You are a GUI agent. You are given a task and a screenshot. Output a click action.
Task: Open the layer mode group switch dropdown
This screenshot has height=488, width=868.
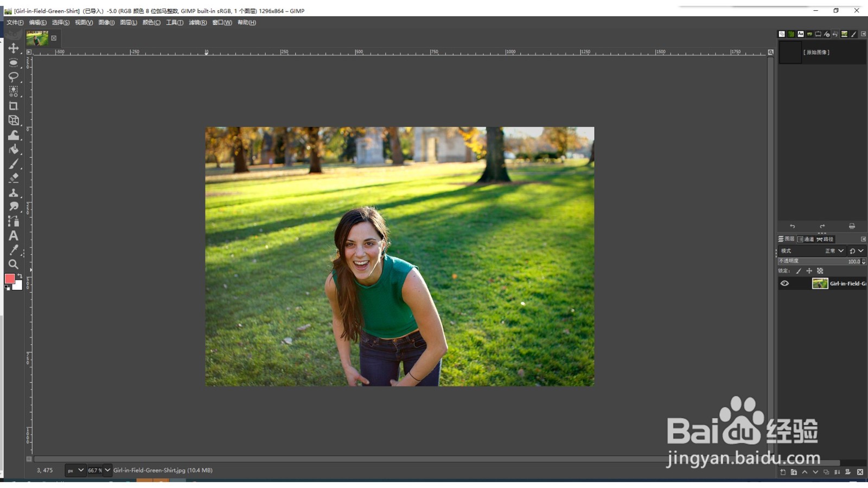point(857,251)
